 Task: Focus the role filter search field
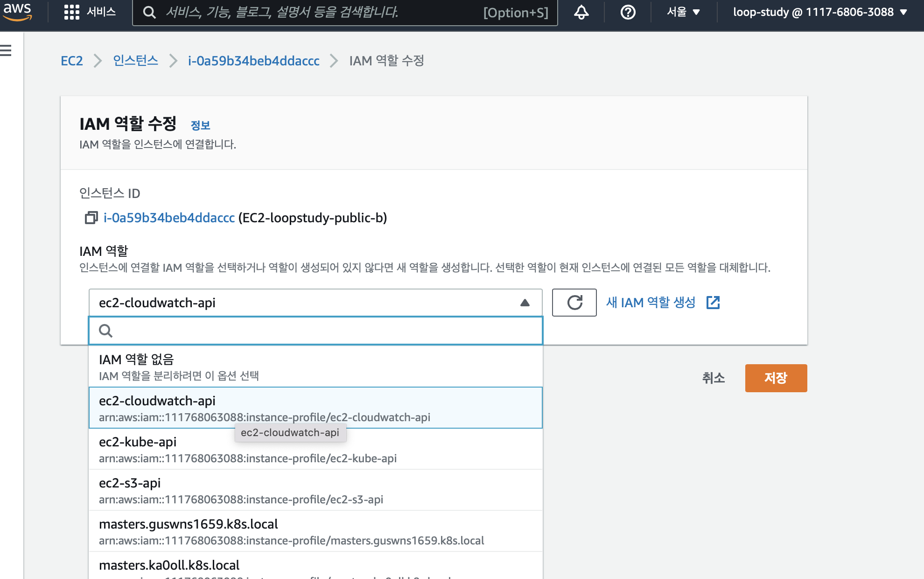(x=322, y=331)
